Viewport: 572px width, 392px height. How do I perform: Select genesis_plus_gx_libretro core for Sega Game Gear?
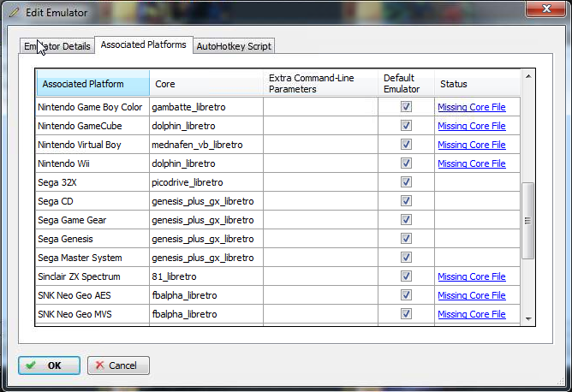click(206, 220)
